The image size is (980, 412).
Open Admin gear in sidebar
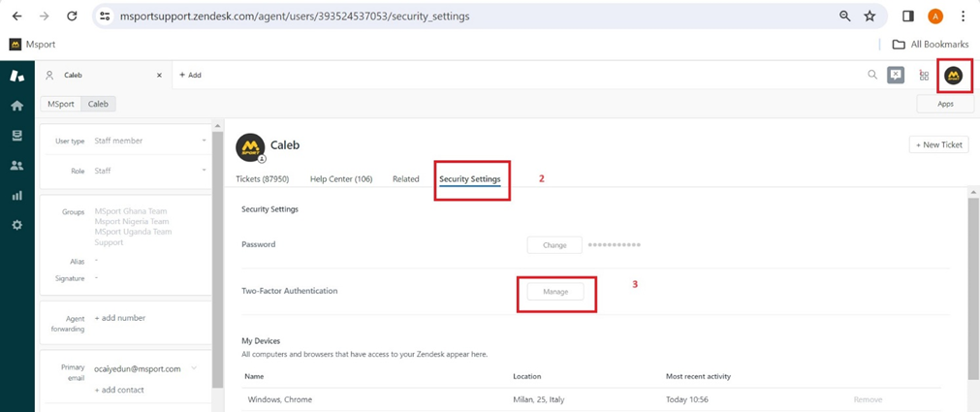16,226
